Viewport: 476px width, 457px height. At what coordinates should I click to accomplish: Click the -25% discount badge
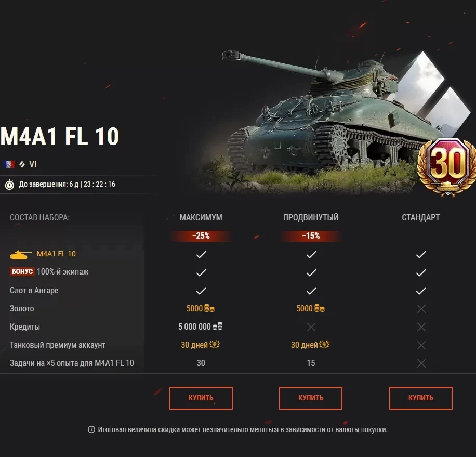(x=201, y=236)
